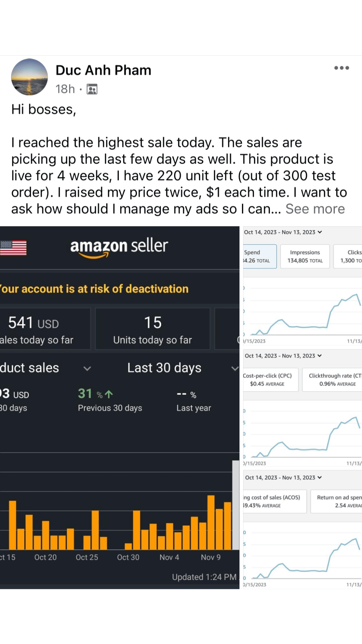Expand the post with See more

315,209
